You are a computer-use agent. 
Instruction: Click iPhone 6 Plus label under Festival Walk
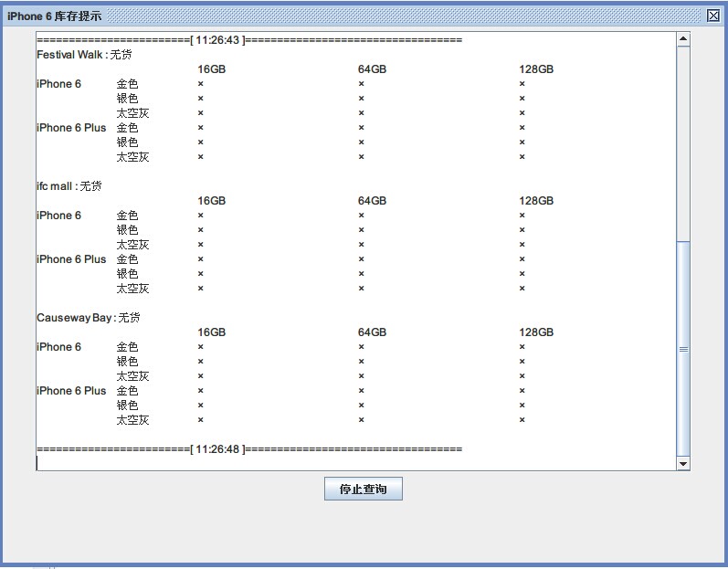coord(71,128)
